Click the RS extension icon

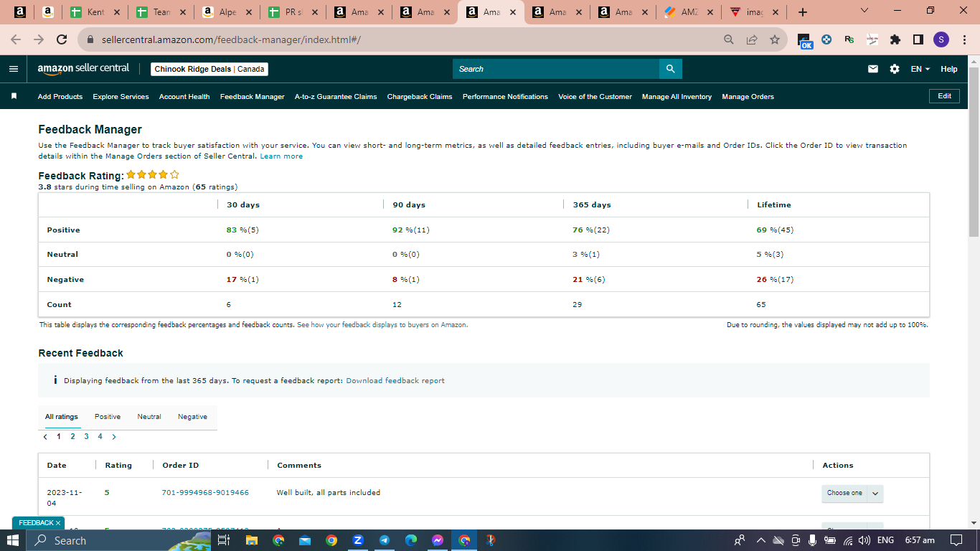click(849, 39)
